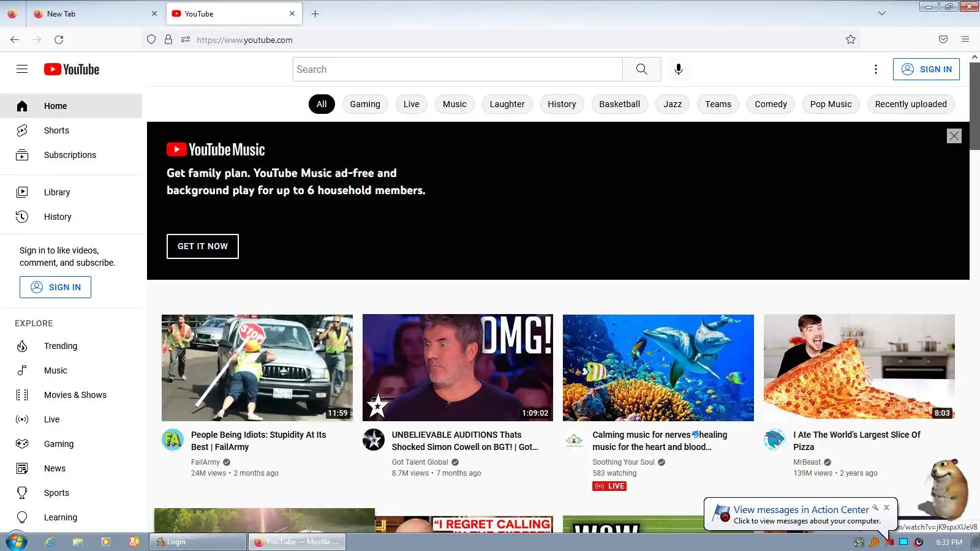980x551 pixels.
Task: Select the History filter chip
Action: pos(562,104)
